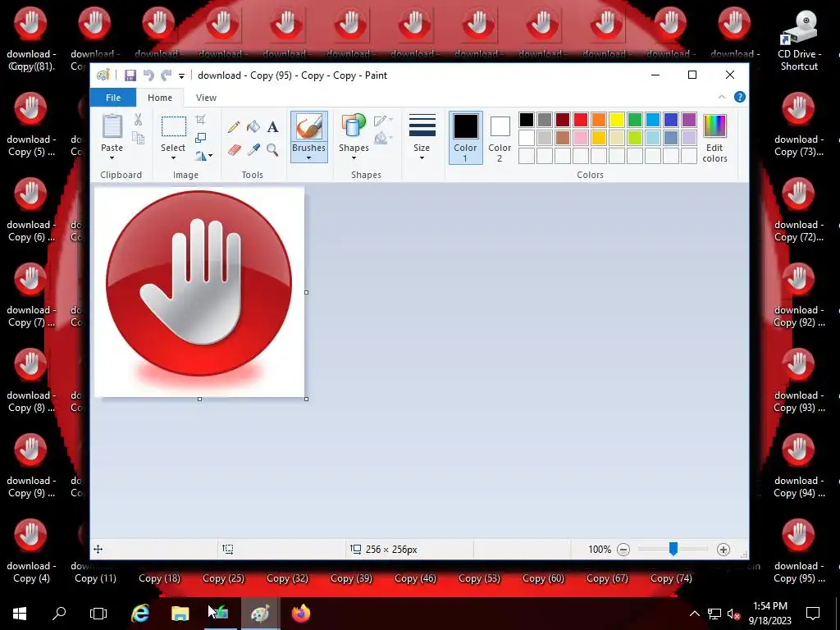The image size is (840, 630).
Task: Click the Redo arrow in title bar
Action: point(166,75)
